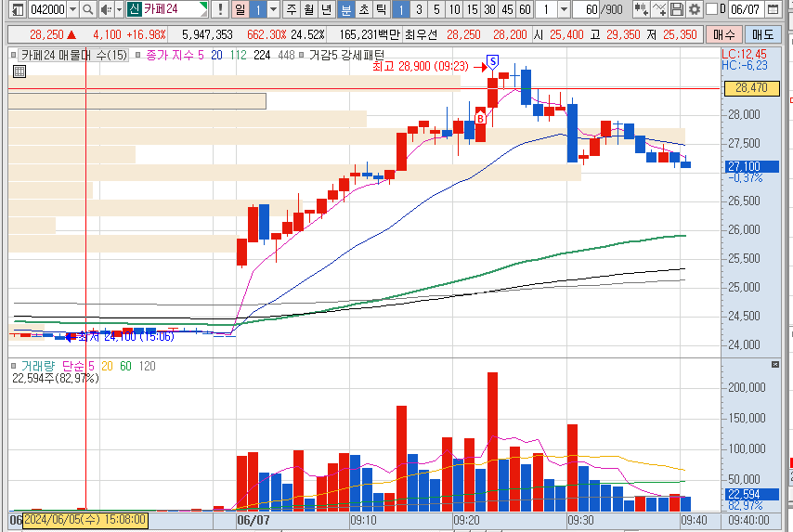Click the stock code field 042000
793x532 pixels.
tap(48, 9)
